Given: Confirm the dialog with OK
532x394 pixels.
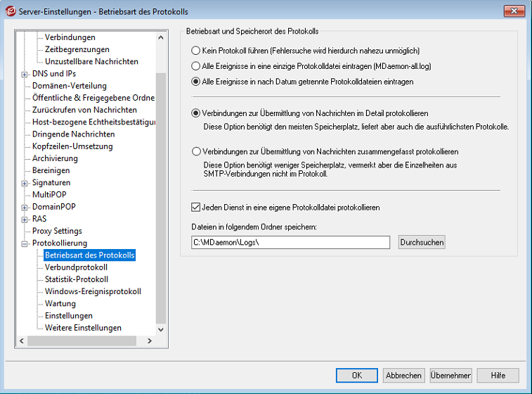Looking at the screenshot, I should pyautogui.click(x=357, y=375).
